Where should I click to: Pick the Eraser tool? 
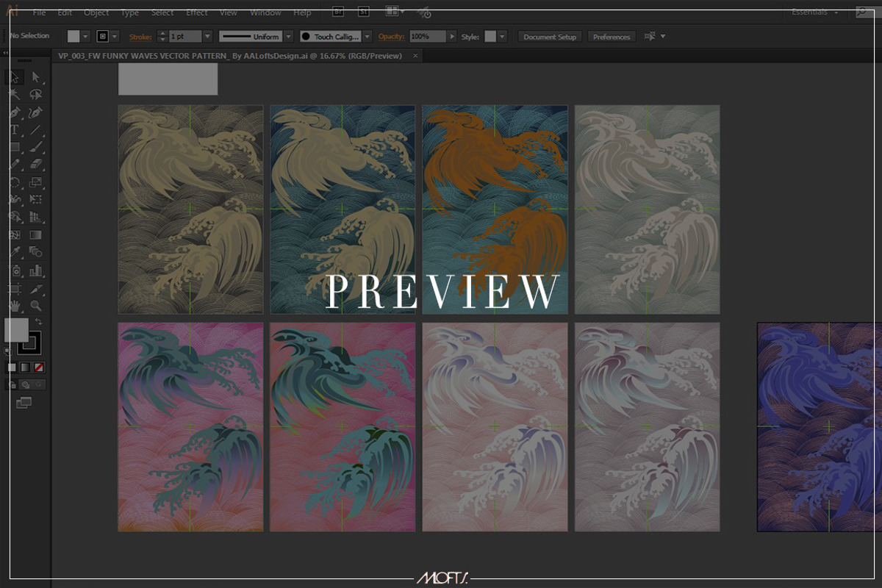[x=35, y=165]
